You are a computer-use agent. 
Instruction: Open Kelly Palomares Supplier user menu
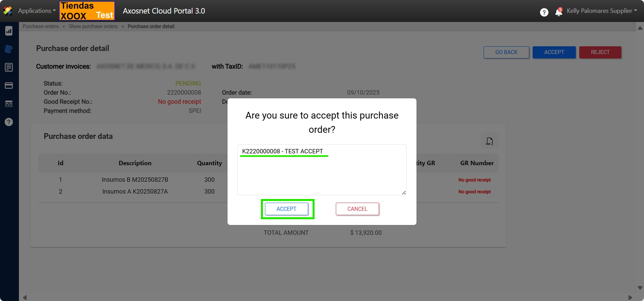coord(601,11)
